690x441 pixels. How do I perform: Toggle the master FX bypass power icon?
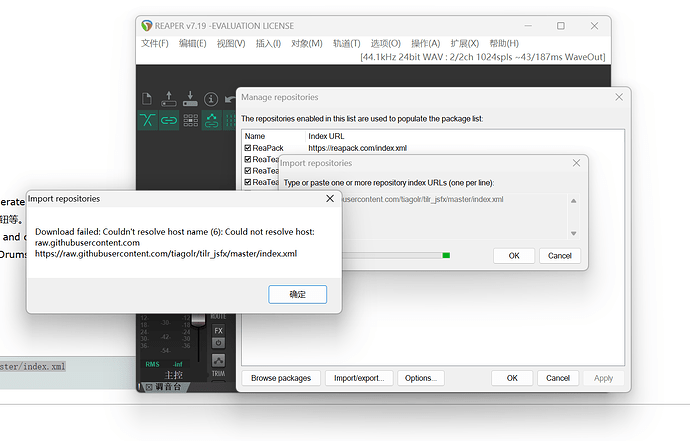click(219, 342)
